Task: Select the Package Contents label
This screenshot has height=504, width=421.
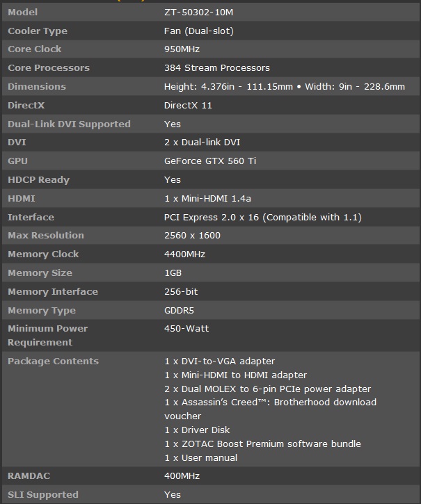Action: point(53,361)
